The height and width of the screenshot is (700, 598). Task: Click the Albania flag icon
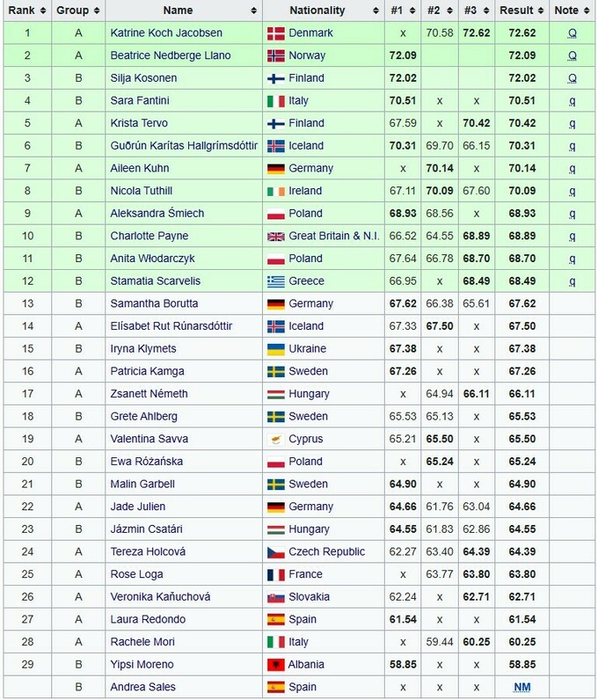(275, 665)
